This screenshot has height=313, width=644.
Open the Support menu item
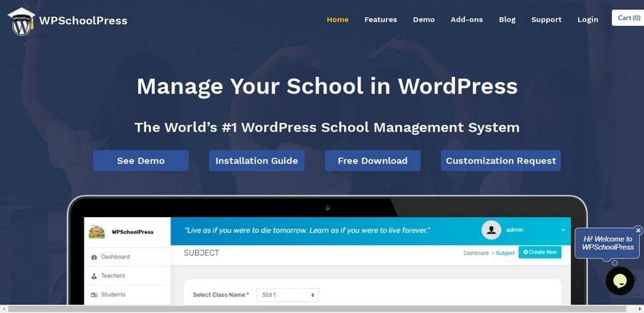click(x=546, y=20)
